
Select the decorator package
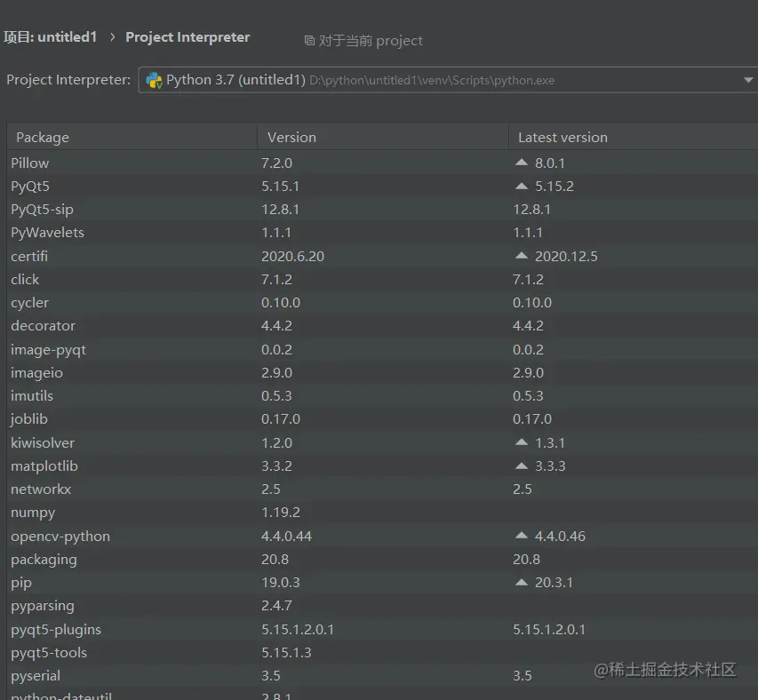click(x=43, y=326)
